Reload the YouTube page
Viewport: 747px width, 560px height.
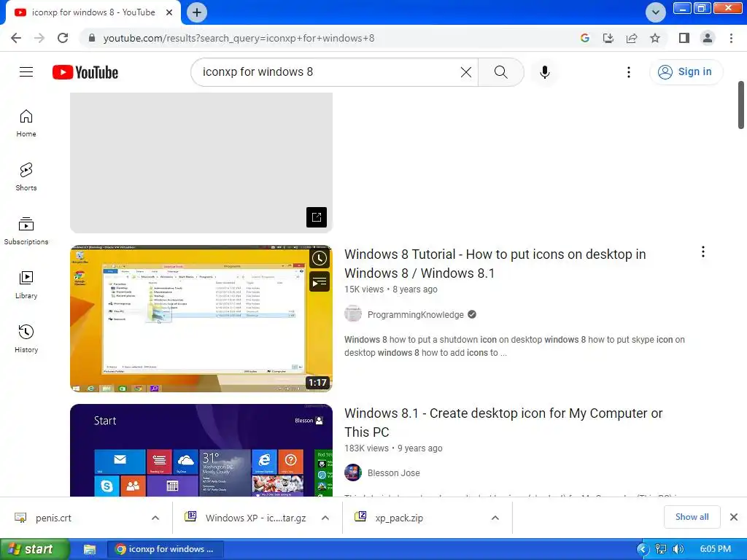[63, 38]
